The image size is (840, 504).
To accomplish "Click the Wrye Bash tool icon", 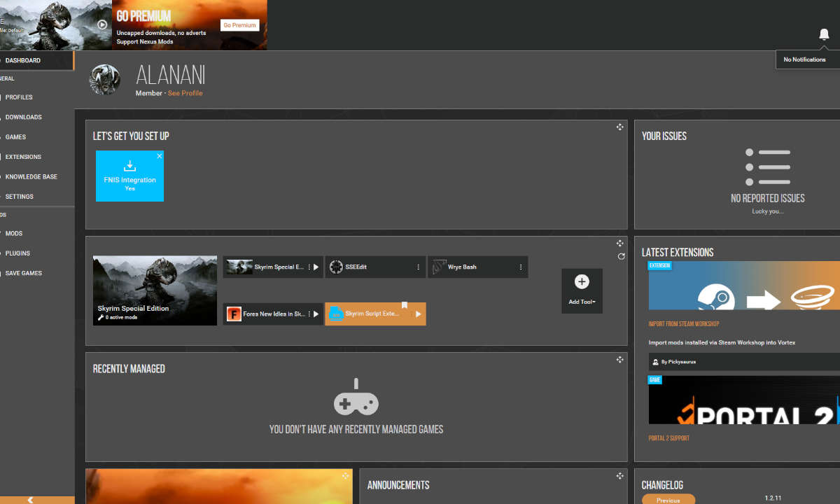I will point(439,267).
